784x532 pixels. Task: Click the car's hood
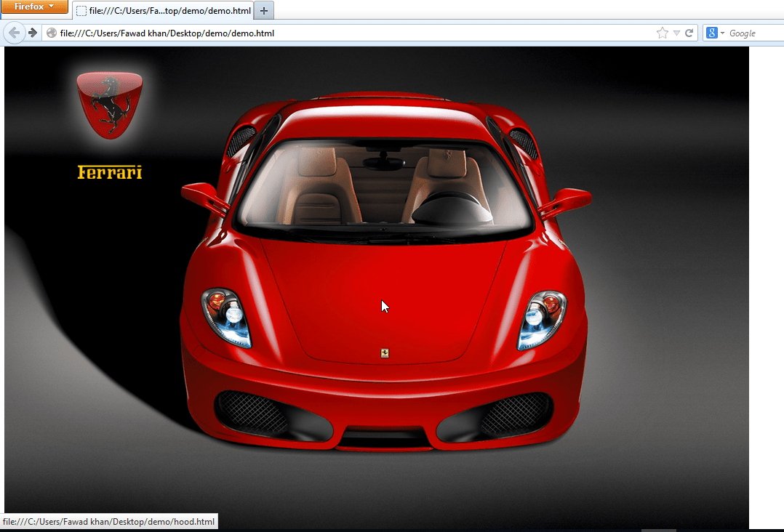click(383, 299)
